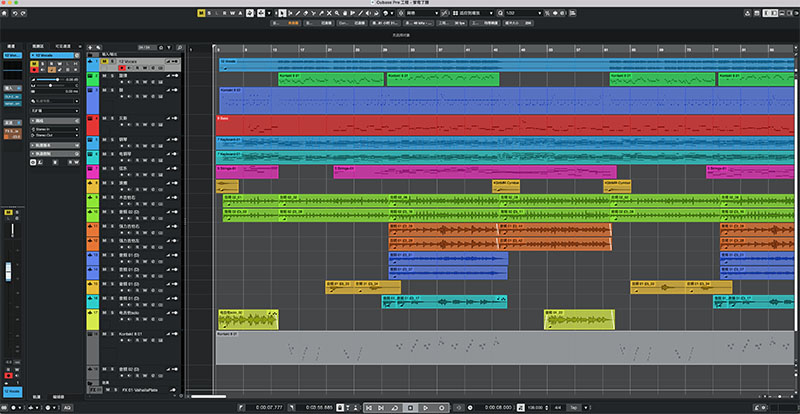Click the Add Track plus icon
The height and width of the screenshot is (414, 800).
click(90, 47)
